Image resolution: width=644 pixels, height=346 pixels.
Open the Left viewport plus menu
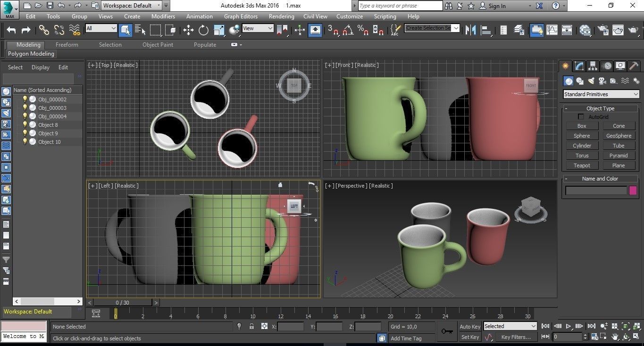click(x=93, y=186)
